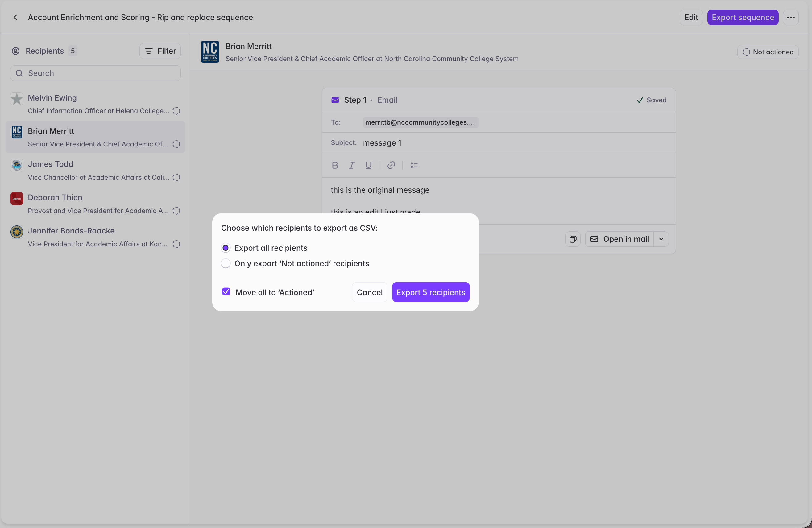Viewport: 812px width, 528px height.
Task: Click the Saved checkmark indicator
Action: click(651, 100)
